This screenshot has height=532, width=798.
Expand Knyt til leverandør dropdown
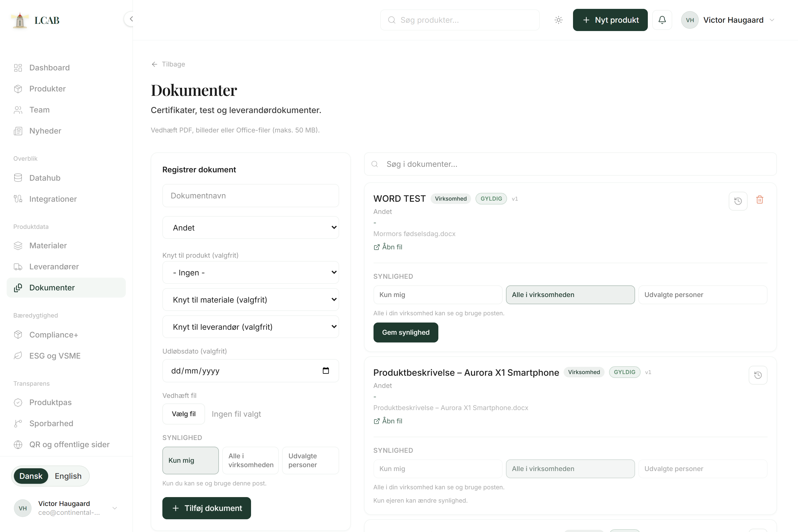pyautogui.click(x=250, y=326)
